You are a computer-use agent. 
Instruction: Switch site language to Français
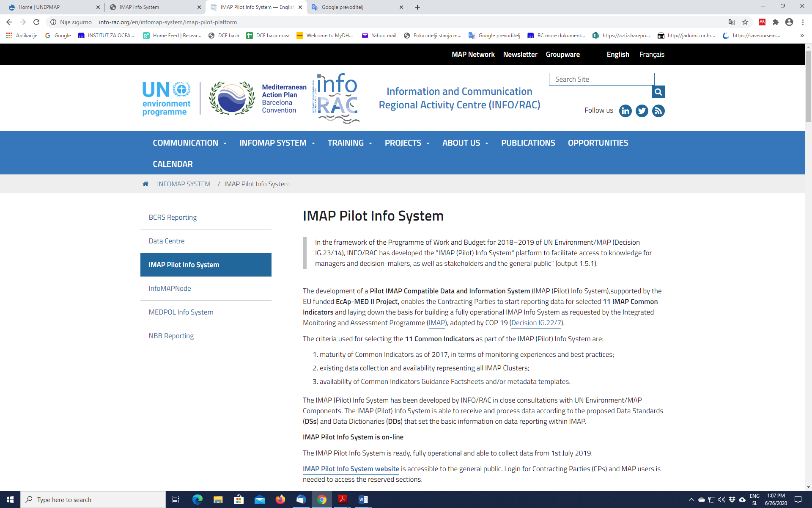click(x=651, y=54)
